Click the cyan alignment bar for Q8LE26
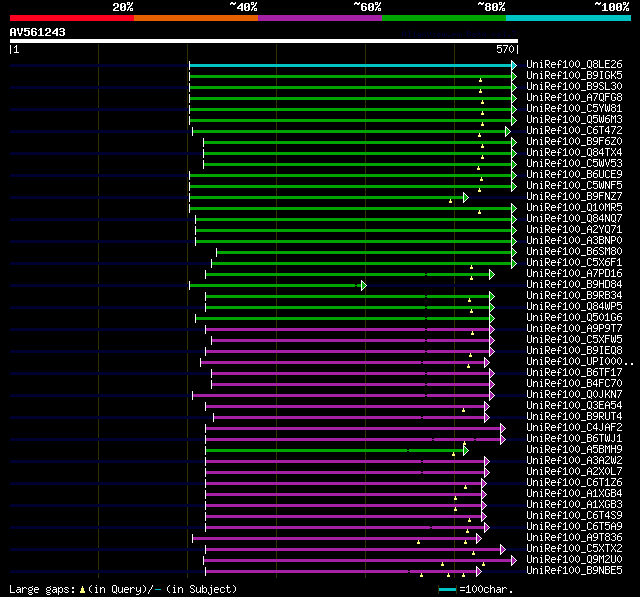 point(351,65)
